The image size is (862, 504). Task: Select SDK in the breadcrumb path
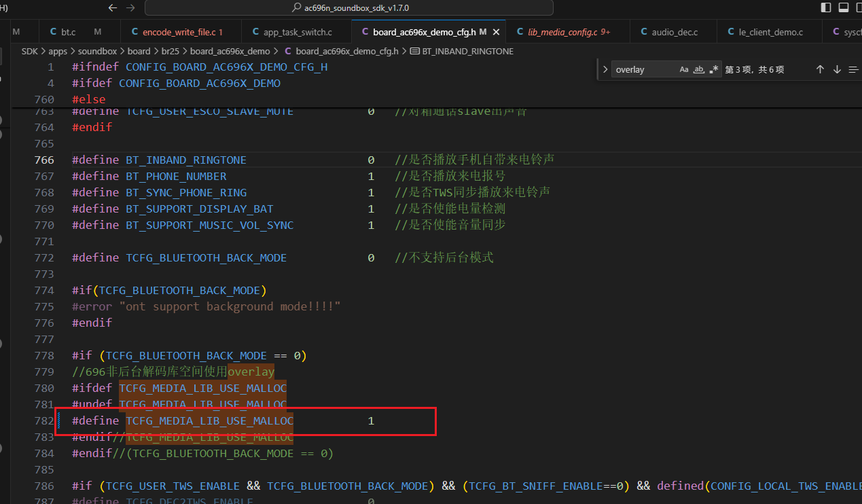coord(30,51)
